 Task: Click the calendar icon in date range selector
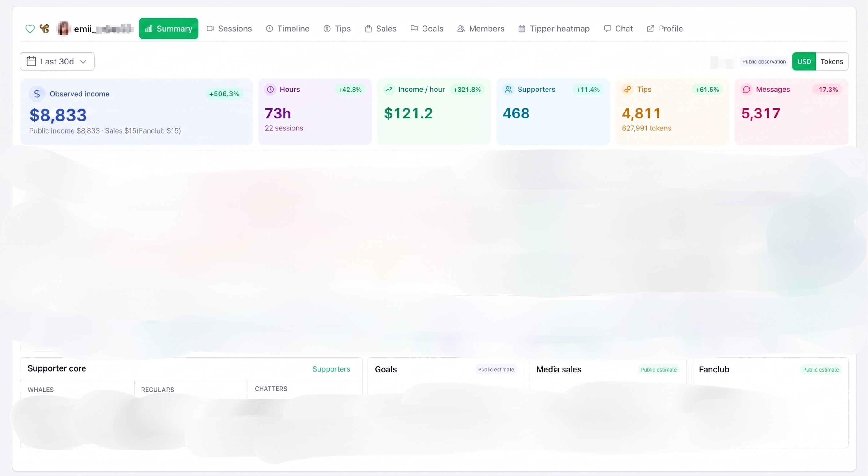pos(31,61)
